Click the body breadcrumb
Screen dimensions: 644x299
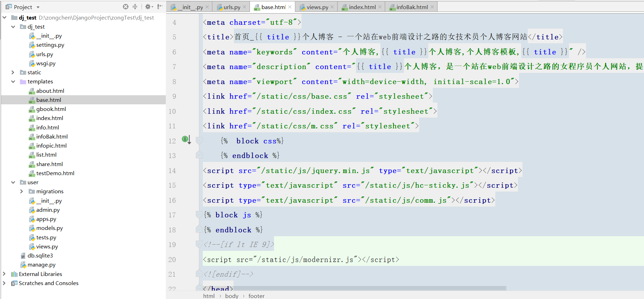(x=232, y=296)
